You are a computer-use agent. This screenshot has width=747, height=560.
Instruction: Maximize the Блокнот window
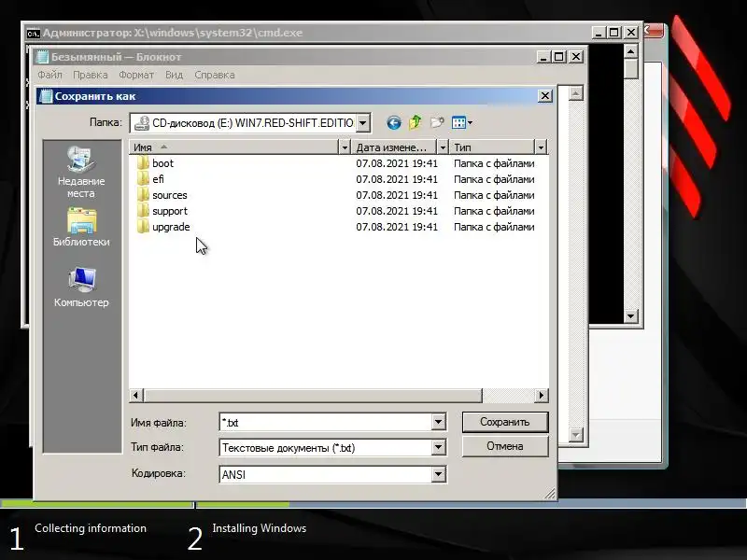(x=558, y=57)
